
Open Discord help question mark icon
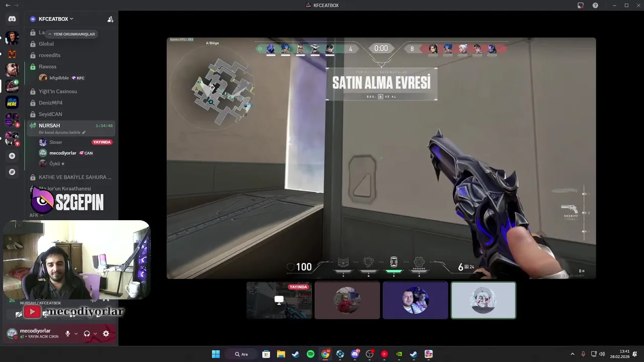596,6
